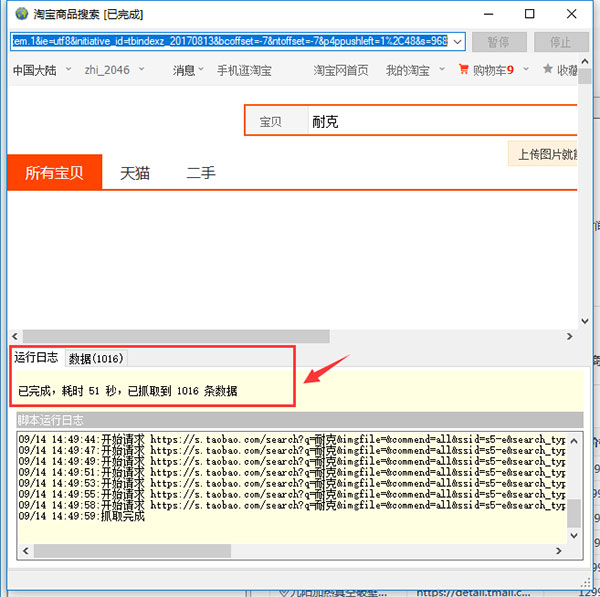Focus the URL address input field

pyautogui.click(x=230, y=41)
